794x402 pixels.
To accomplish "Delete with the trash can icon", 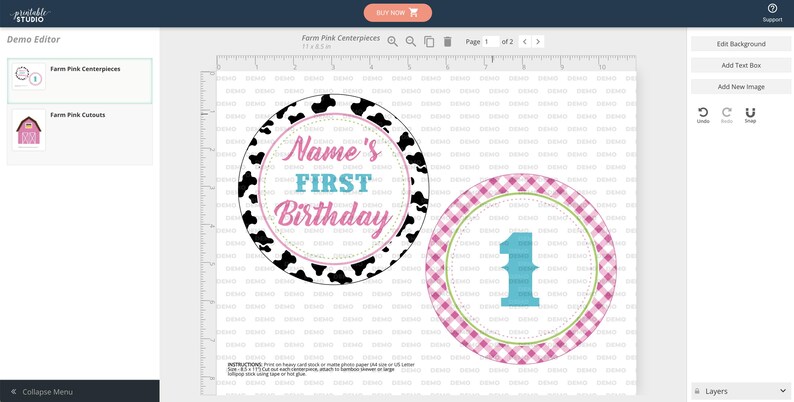I will coord(447,42).
